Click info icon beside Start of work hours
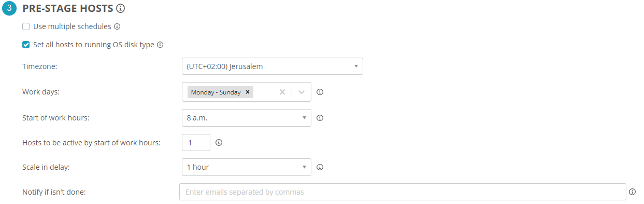 (x=320, y=118)
